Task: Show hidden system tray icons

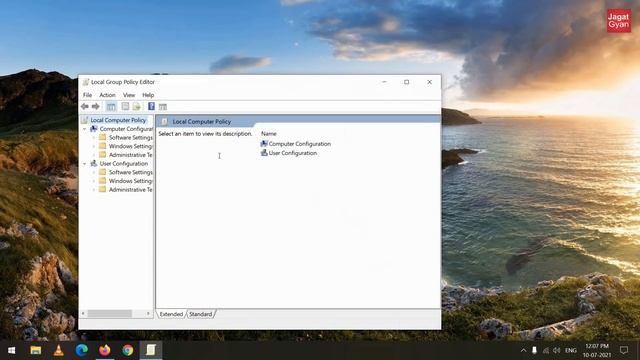Action: [x=523, y=350]
